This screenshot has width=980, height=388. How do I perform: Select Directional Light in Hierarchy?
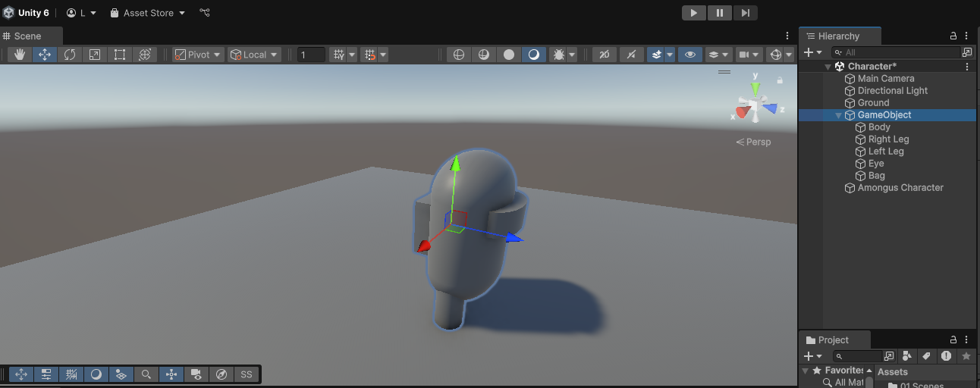(893, 91)
